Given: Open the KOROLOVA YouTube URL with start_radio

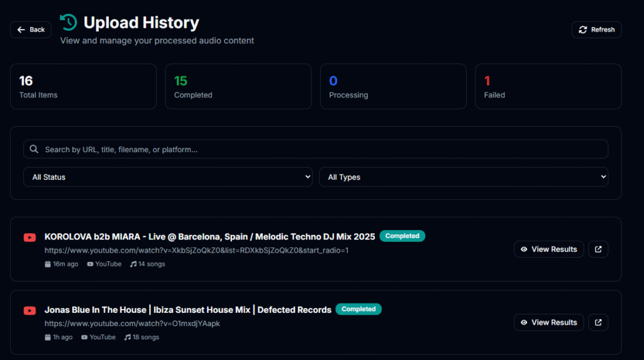Looking at the screenshot, I should (196, 251).
